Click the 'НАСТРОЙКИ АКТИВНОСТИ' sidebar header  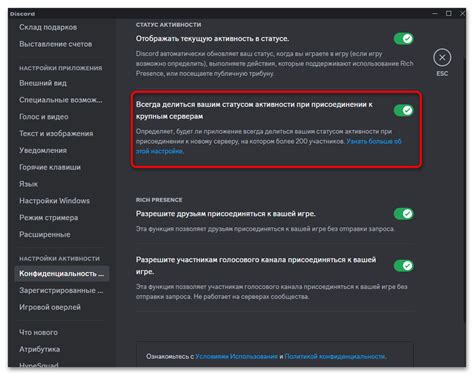tap(59, 259)
